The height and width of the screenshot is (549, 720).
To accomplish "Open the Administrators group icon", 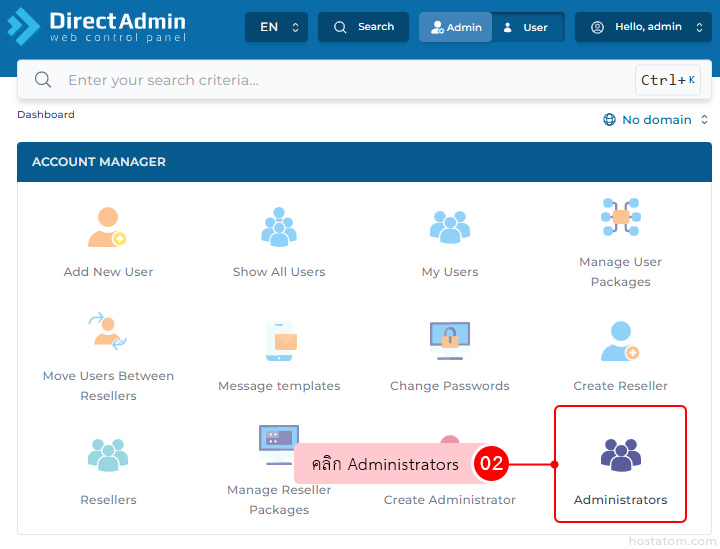I will (620, 455).
